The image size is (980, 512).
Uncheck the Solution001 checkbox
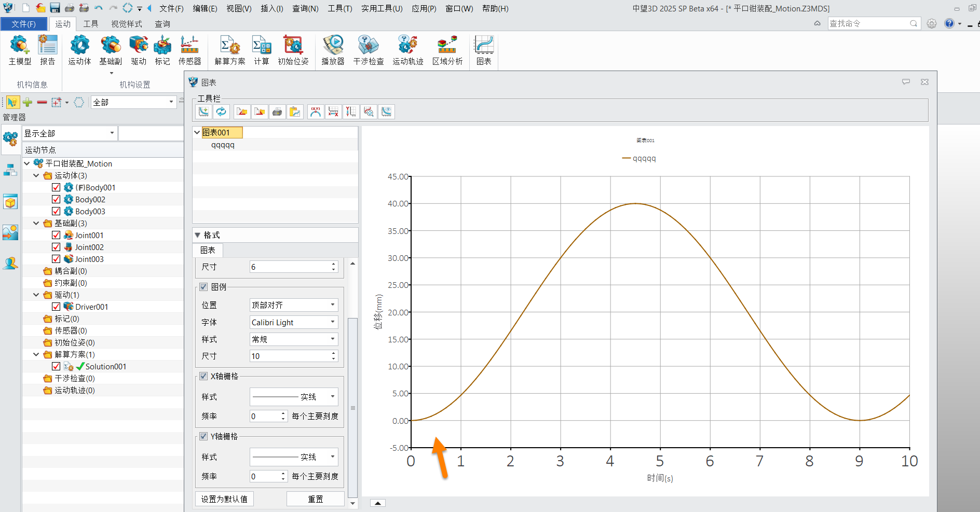(56, 366)
